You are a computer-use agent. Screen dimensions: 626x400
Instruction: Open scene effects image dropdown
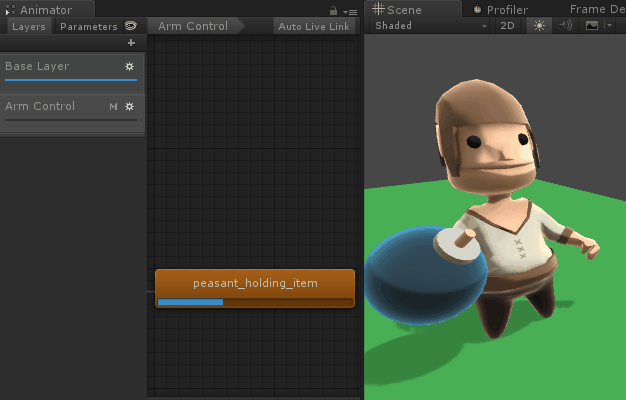coord(596,25)
